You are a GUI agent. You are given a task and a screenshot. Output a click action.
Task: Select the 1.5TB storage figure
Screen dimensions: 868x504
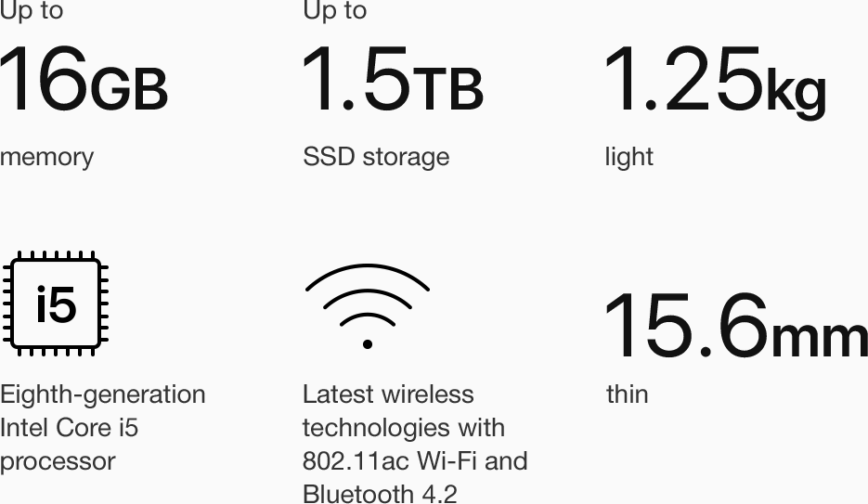393,79
